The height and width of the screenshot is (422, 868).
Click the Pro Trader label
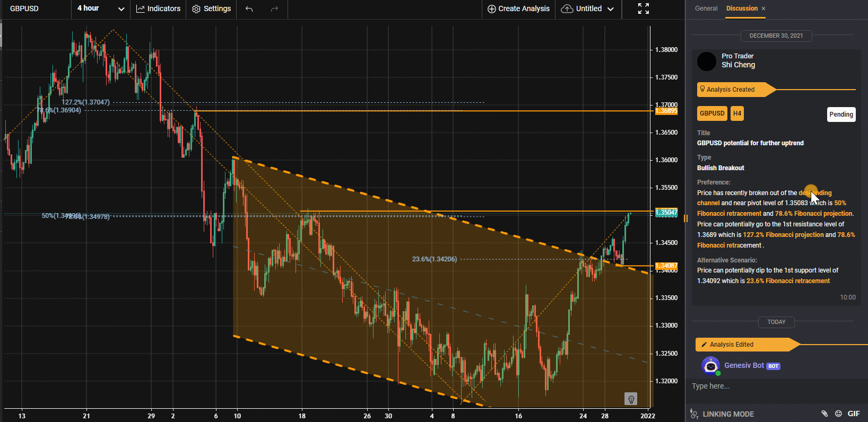pos(737,56)
